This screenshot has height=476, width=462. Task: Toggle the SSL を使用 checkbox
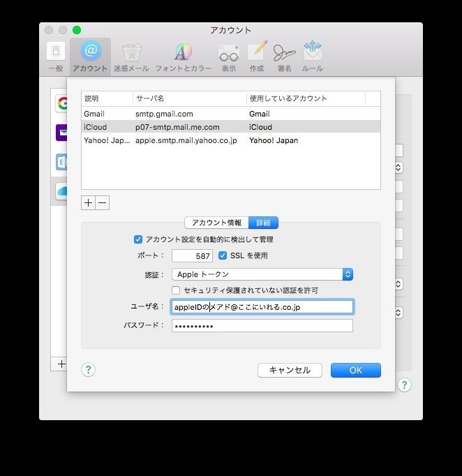[x=223, y=255]
